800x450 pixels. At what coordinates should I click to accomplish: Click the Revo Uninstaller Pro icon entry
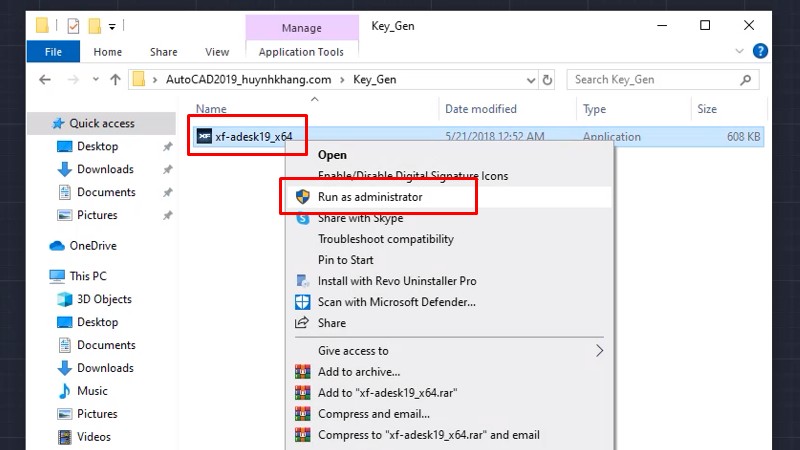(303, 281)
